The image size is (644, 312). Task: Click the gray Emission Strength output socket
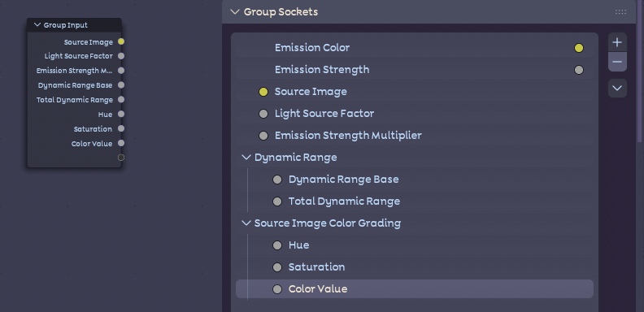[579, 70]
